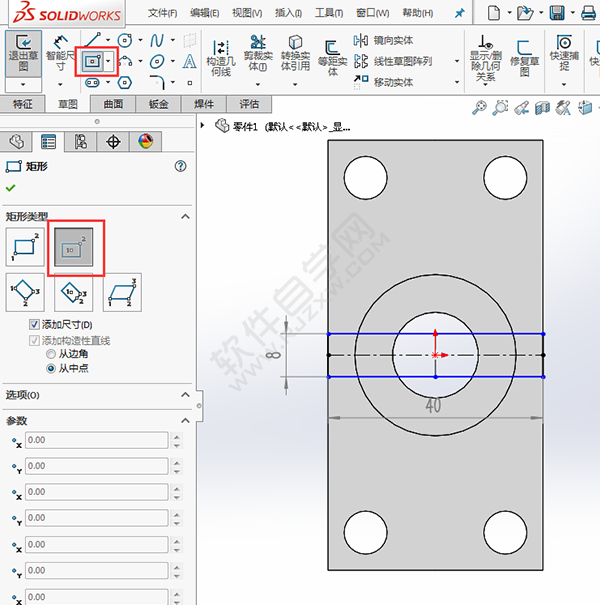Open rectangle PropertyManager help icon
This screenshot has width=600, height=605.
[x=180, y=166]
